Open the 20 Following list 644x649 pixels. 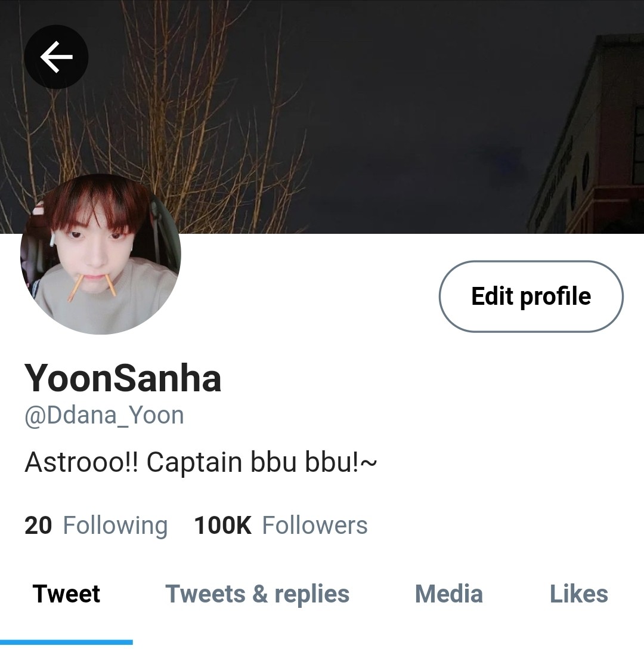96,525
